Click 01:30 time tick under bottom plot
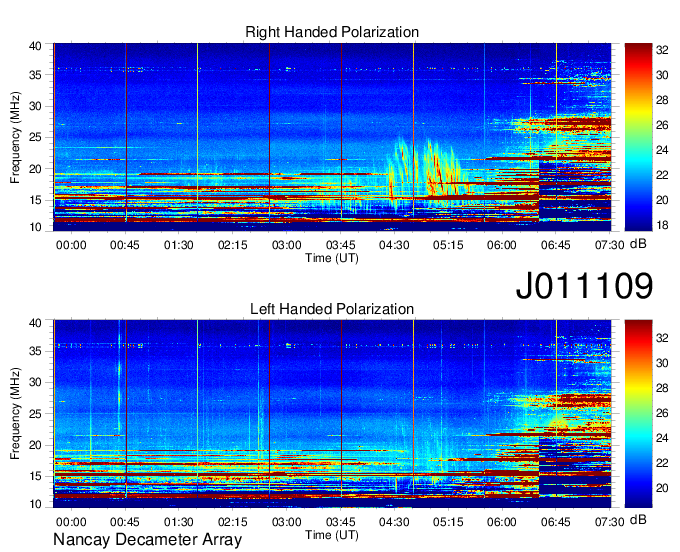This screenshot has width=680, height=552. point(179,522)
